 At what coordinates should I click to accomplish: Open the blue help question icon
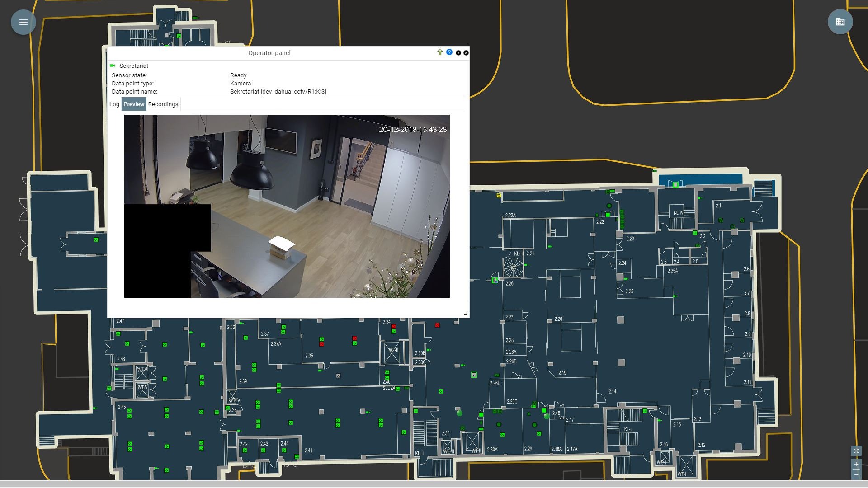point(449,52)
